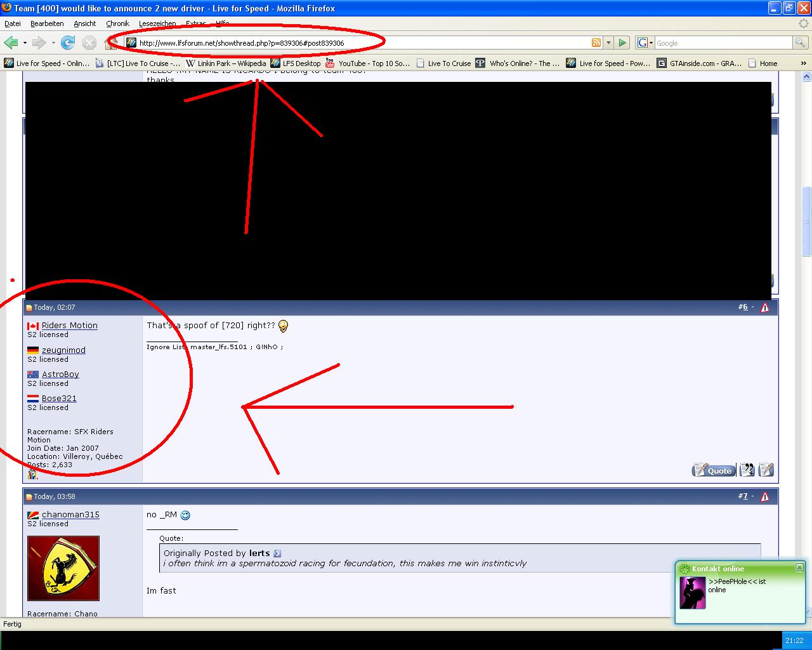Open the RSS feed icon in the address bar

pos(596,43)
